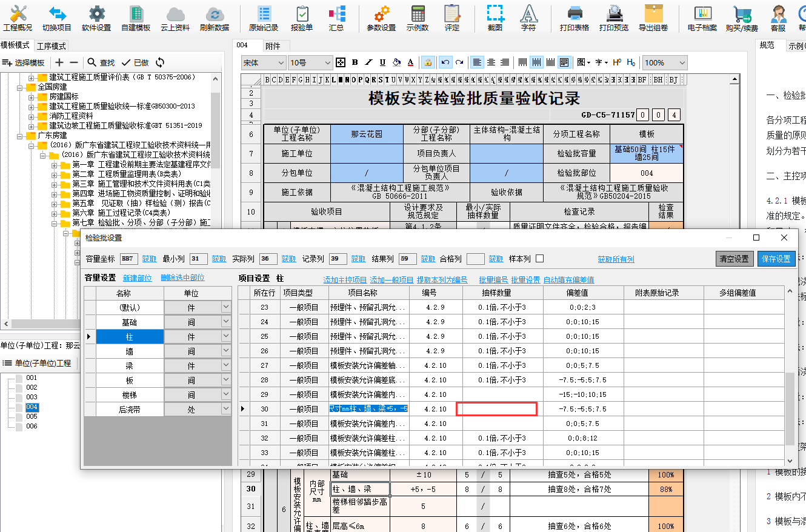Click the 容量坐标 input field
Viewport: 806px width, 532px height.
pos(129,259)
